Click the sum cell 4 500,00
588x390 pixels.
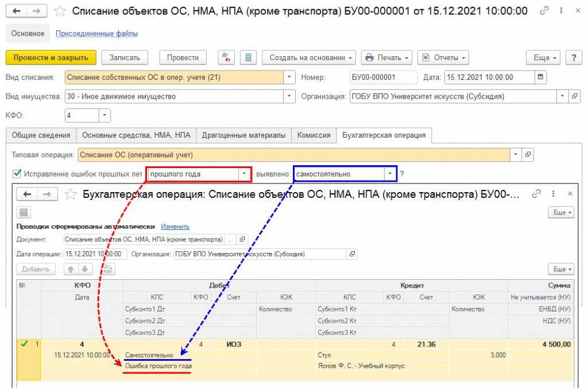pos(540,344)
